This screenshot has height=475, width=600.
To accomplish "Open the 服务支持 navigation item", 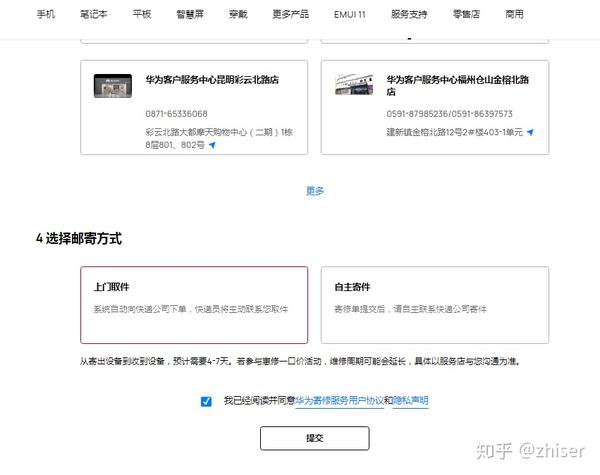I will click(409, 15).
